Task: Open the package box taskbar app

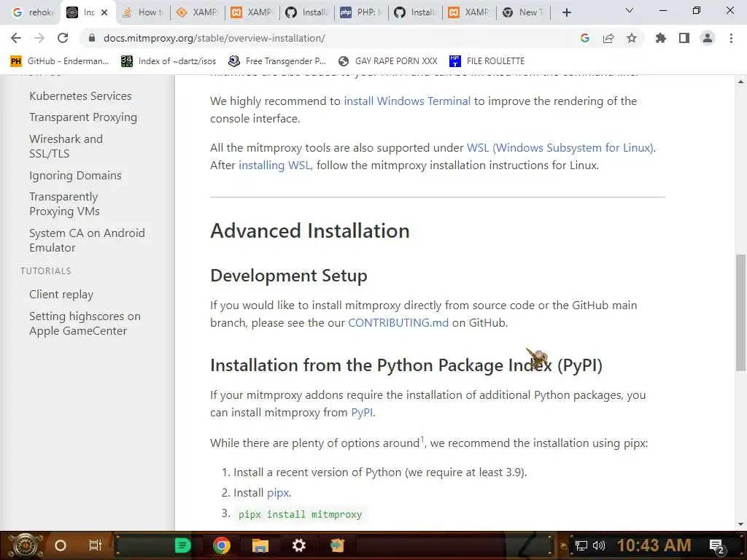Action: pos(337,545)
